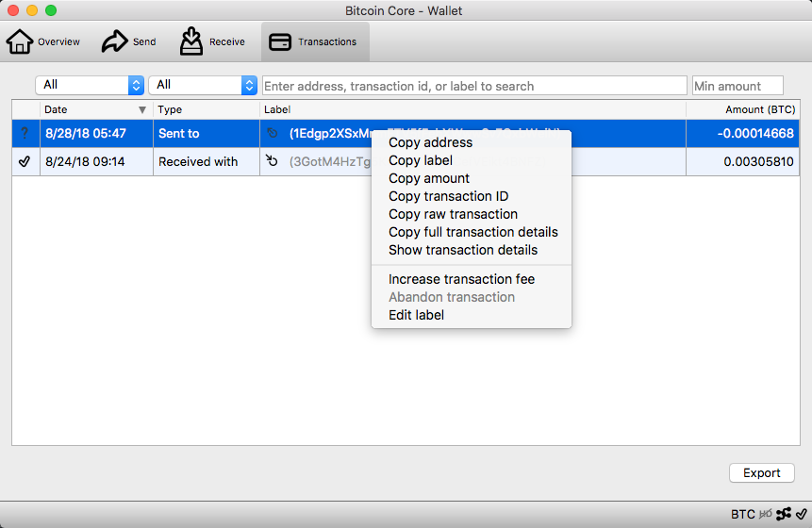
Task: Choose Copy full transaction details
Action: 473,232
